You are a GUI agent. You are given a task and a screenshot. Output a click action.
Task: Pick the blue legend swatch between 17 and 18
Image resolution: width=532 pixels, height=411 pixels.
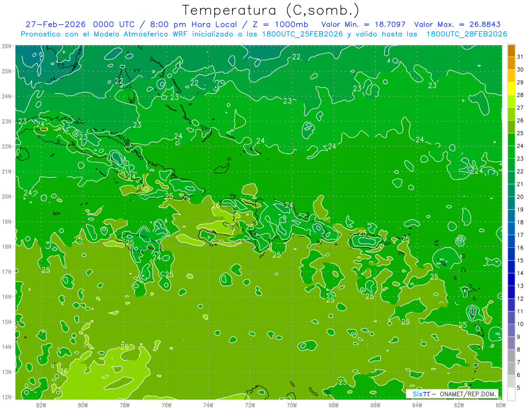click(511, 229)
